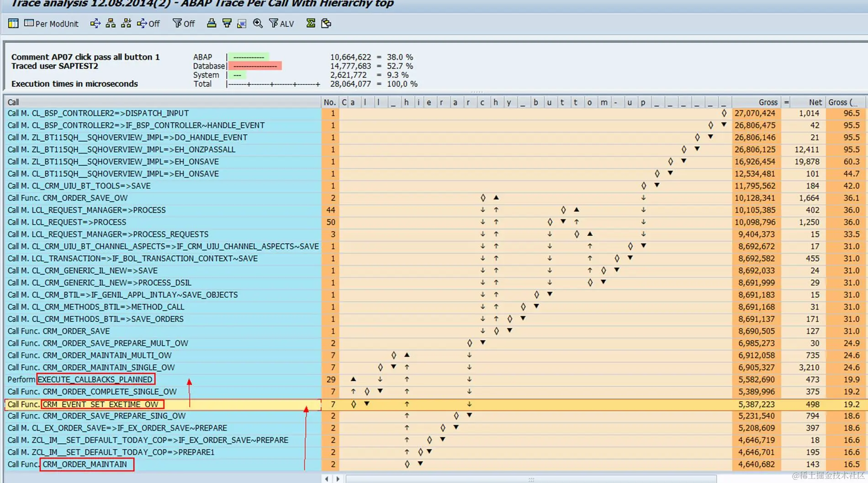Click the sum (sigma) aggregation icon

310,23
